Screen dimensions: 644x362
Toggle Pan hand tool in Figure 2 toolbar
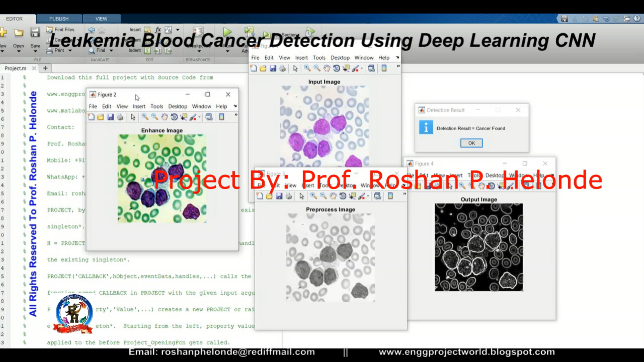[164, 117]
